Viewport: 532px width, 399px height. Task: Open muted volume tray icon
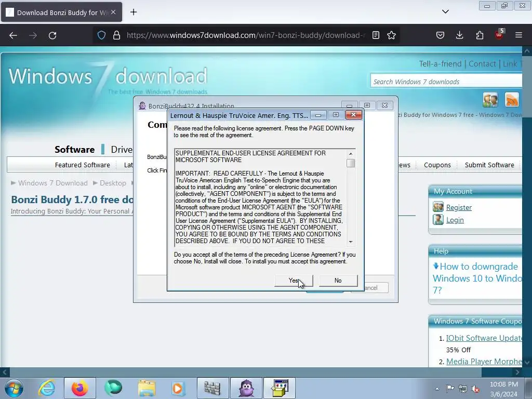pos(475,389)
